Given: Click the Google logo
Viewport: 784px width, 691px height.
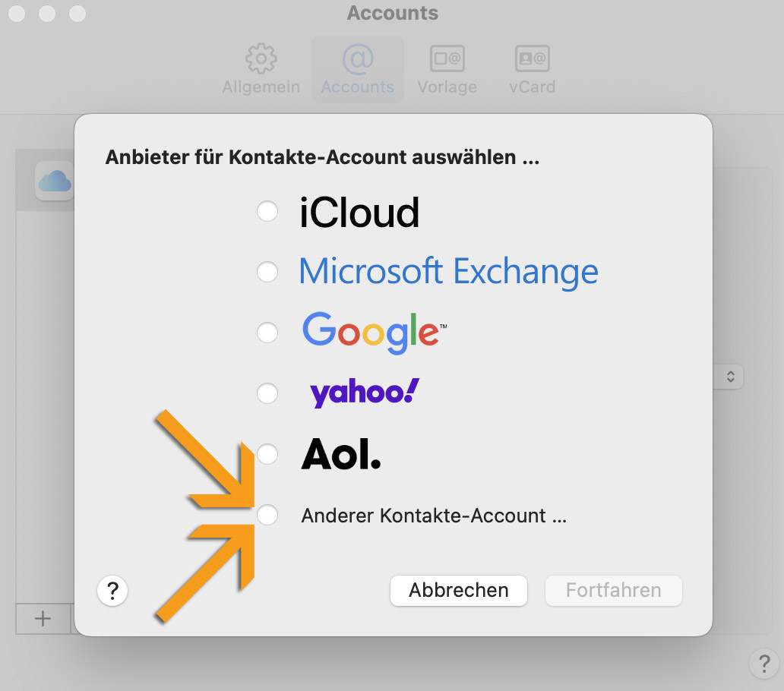Looking at the screenshot, I should [374, 333].
